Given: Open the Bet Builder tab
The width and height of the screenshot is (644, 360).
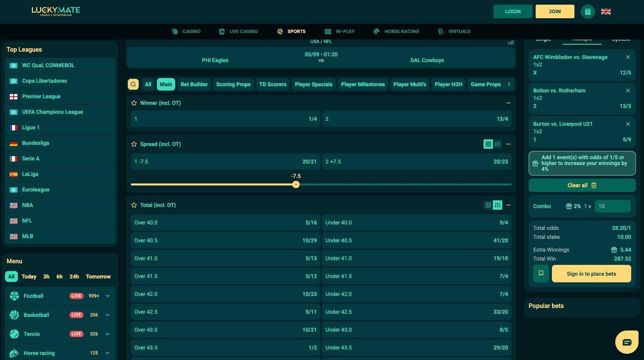Looking at the screenshot, I should (194, 84).
